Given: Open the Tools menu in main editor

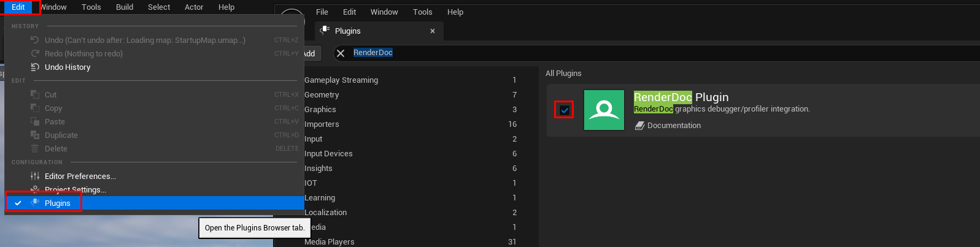Looking at the screenshot, I should pyautogui.click(x=91, y=7).
